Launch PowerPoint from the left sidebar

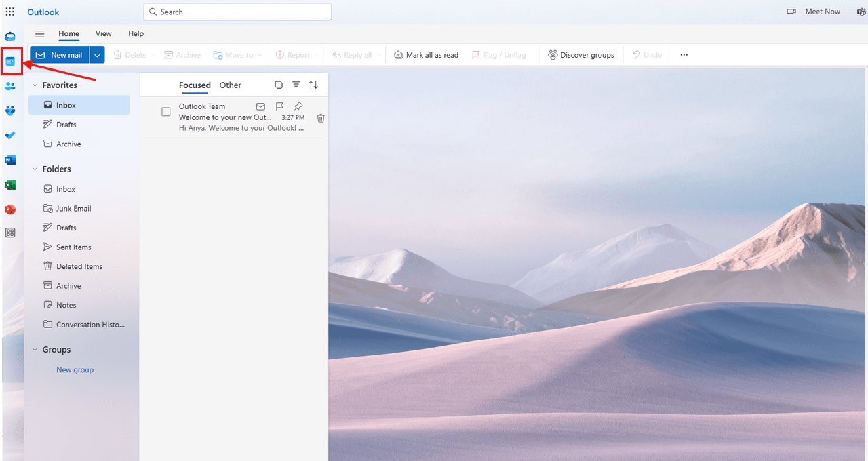(10, 209)
